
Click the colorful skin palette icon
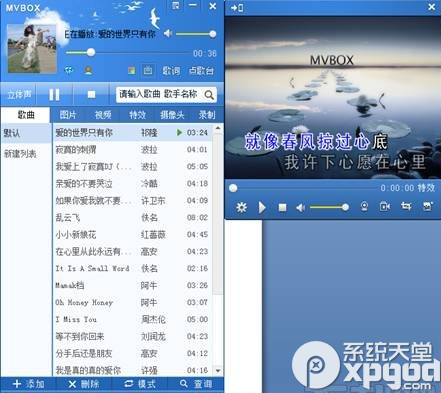coord(132,70)
